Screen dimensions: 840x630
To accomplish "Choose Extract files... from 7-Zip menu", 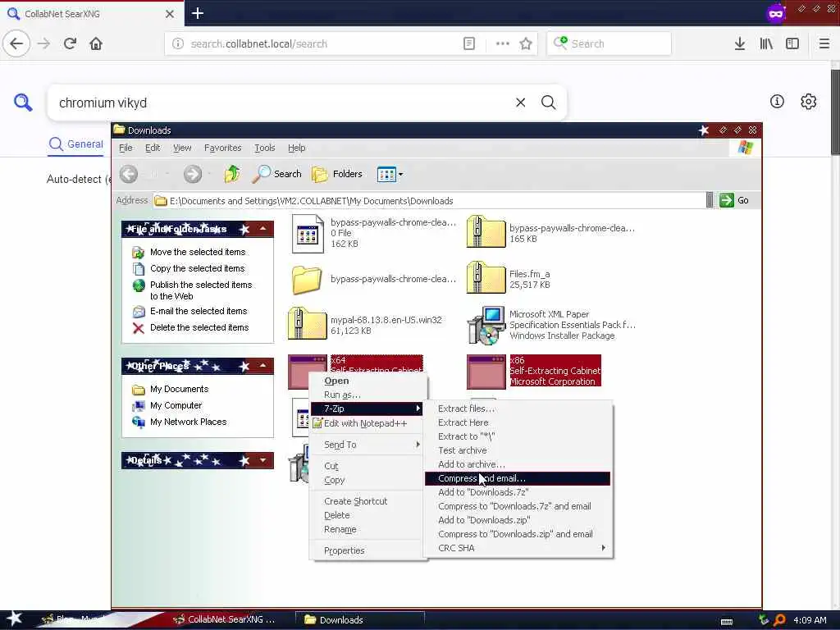I will [x=518, y=409].
